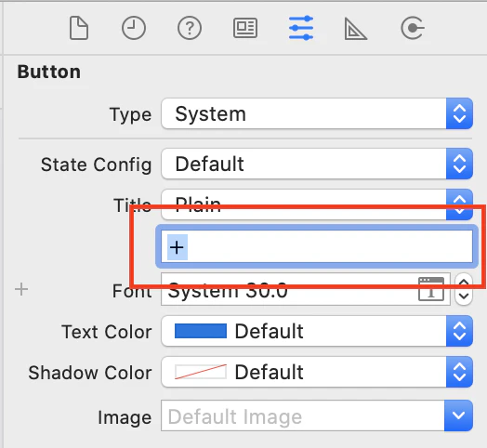
Task: Open the Quick Help inspector tab
Action: pos(190,28)
